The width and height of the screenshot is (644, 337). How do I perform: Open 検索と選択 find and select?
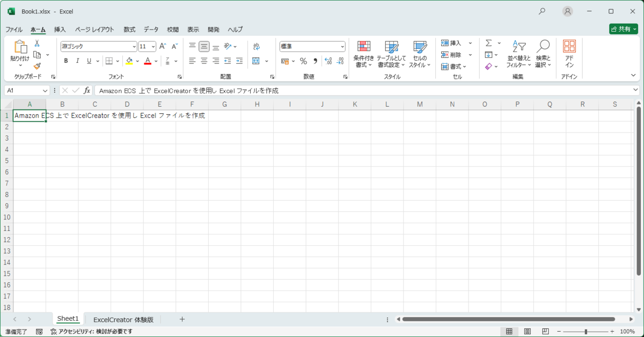pos(543,54)
